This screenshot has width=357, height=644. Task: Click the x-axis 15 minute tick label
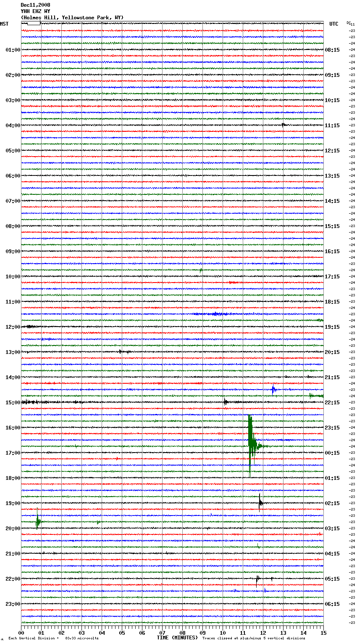(x=323, y=633)
